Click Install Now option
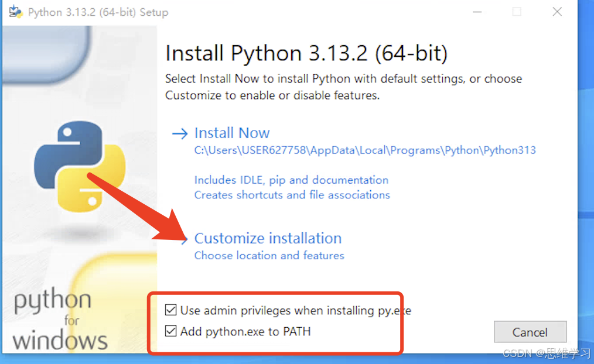 [x=232, y=133]
